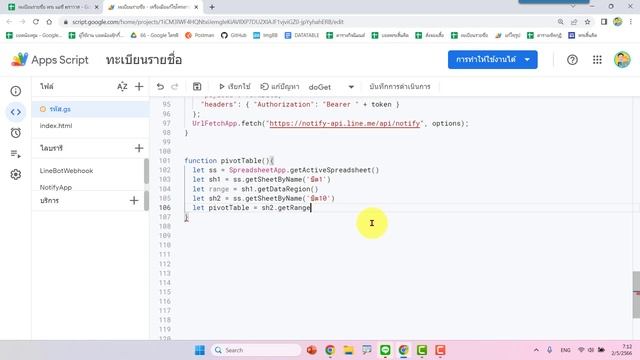Sort files alphabetically with AZ icon
This screenshot has width=640, height=360.
point(122,87)
